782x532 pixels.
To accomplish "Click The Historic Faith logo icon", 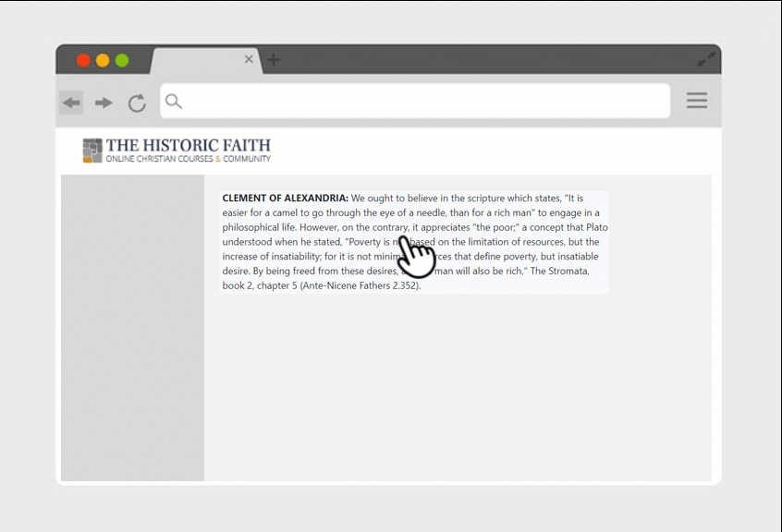I will pos(92,150).
